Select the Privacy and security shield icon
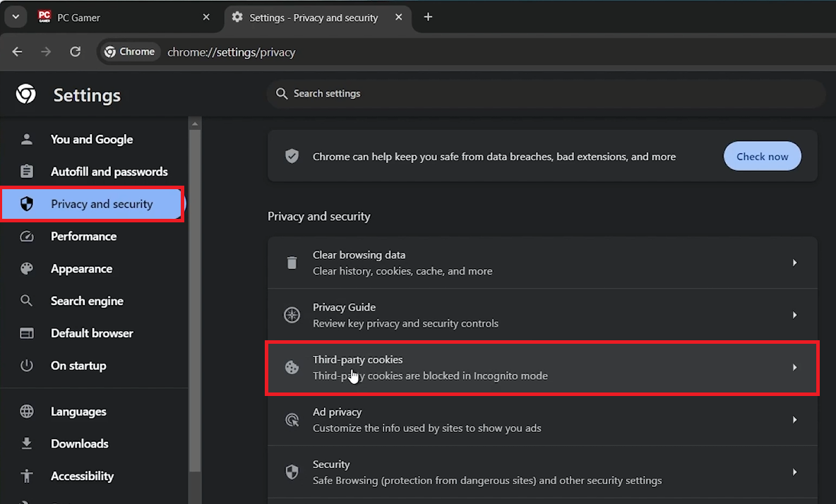Viewport: 836px width, 504px height. 28,204
